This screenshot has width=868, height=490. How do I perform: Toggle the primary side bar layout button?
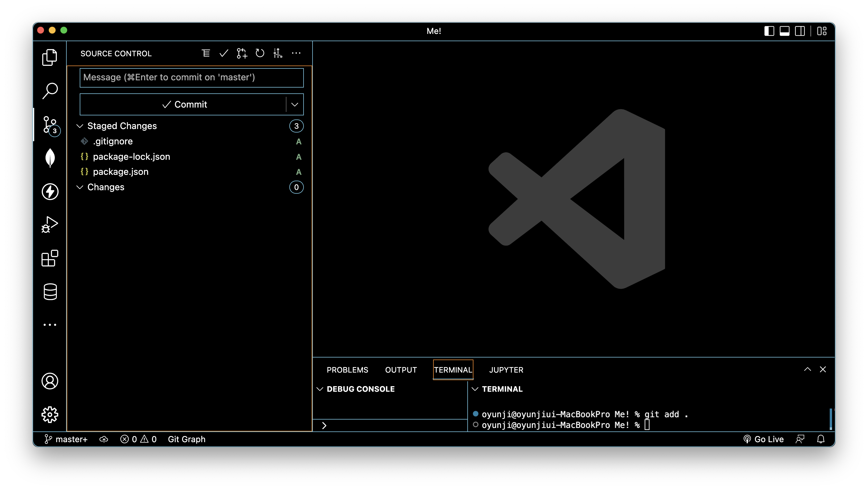click(769, 31)
